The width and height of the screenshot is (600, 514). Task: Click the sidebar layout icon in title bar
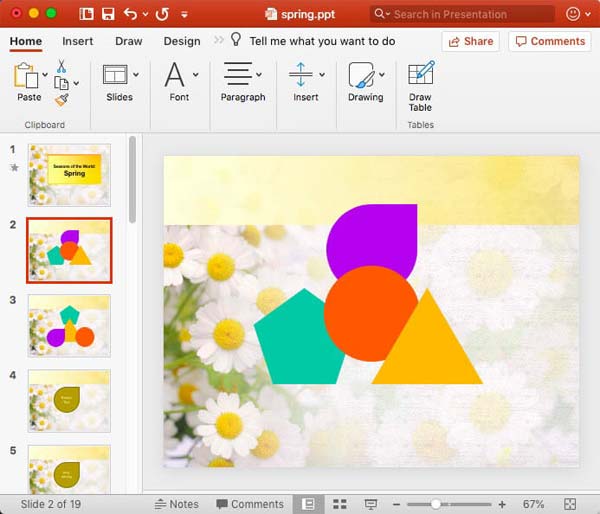[x=86, y=14]
